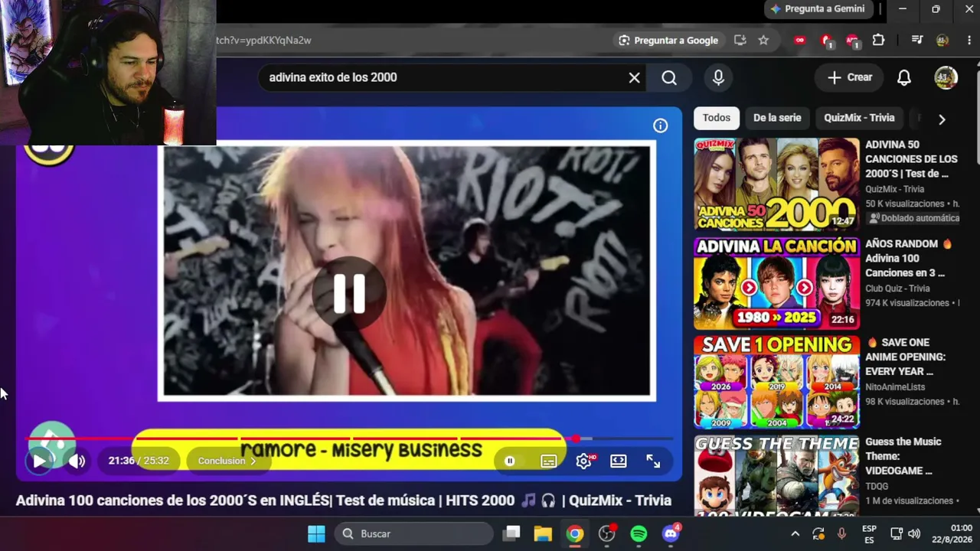The height and width of the screenshot is (551, 980).
Task: Click the browser address bar URL
Action: click(x=264, y=41)
